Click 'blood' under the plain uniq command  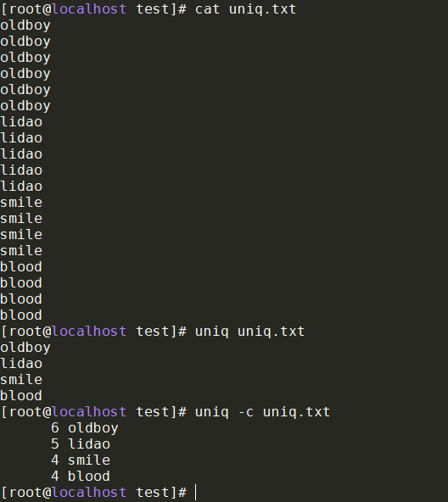coord(21,396)
